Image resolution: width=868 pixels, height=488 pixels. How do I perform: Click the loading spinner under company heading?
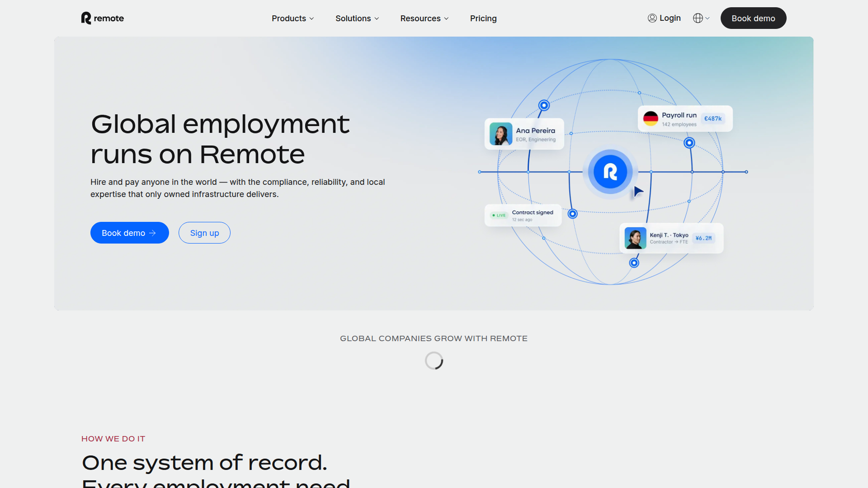tap(434, 361)
